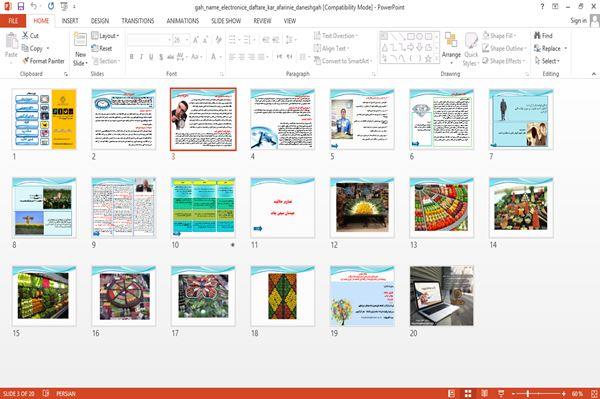Expand the Select dropdown in Editing group
This screenshot has height=399, width=600.
[548, 61]
